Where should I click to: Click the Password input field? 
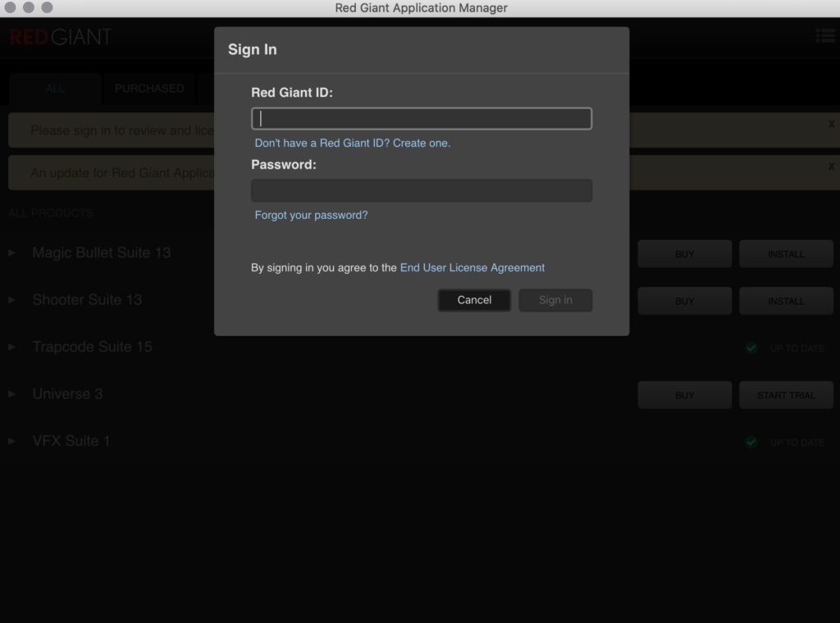pos(421,191)
